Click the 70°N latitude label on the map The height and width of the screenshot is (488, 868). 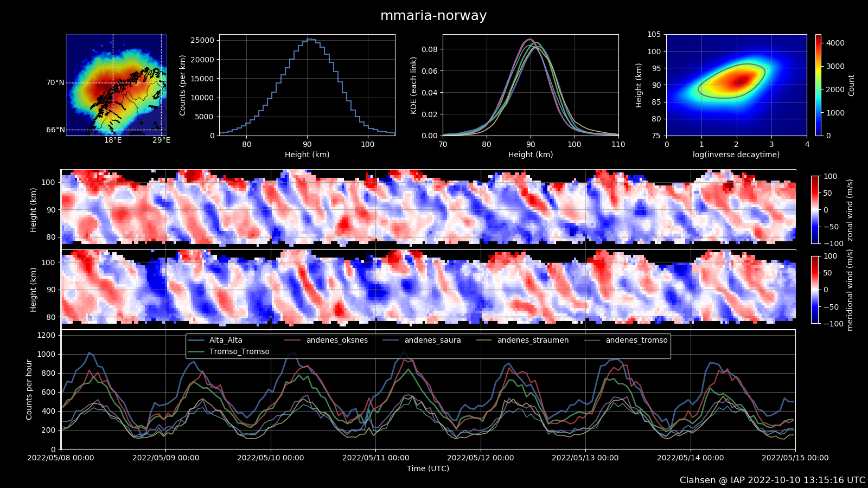(55, 83)
